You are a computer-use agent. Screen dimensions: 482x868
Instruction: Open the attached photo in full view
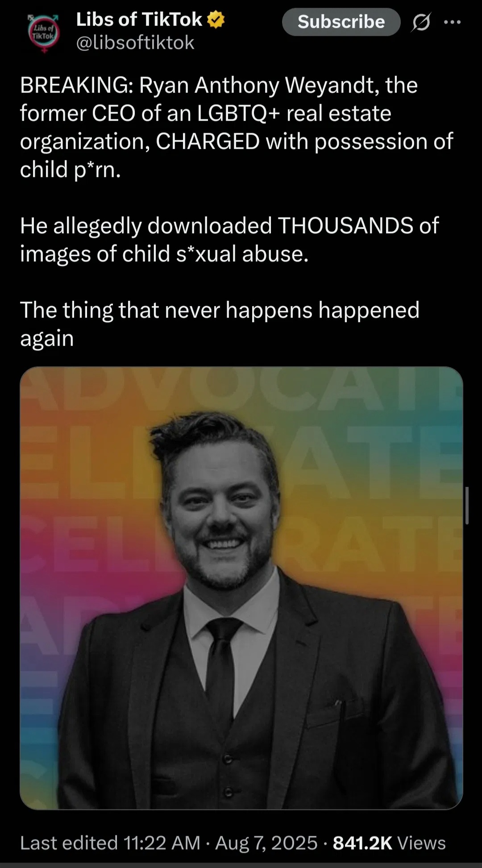(241, 588)
